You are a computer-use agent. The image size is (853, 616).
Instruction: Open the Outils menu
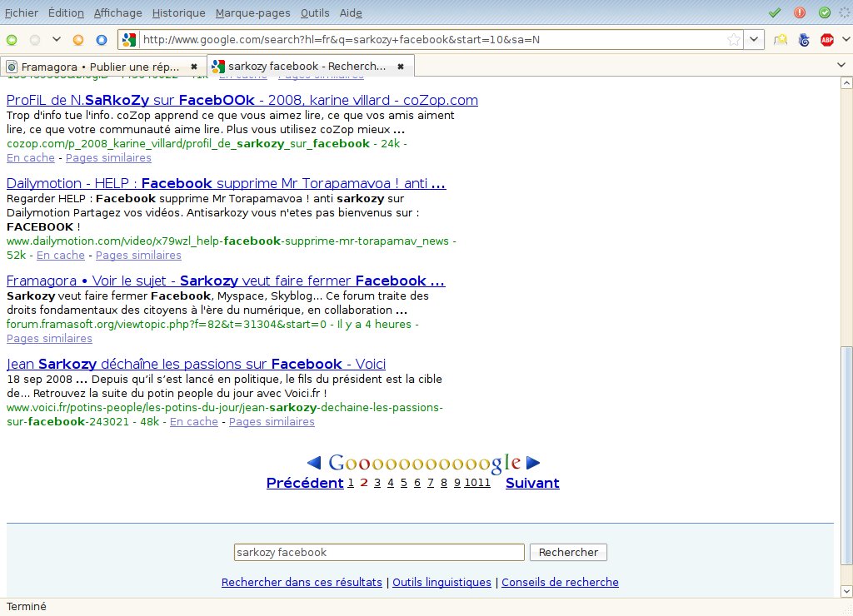(315, 13)
